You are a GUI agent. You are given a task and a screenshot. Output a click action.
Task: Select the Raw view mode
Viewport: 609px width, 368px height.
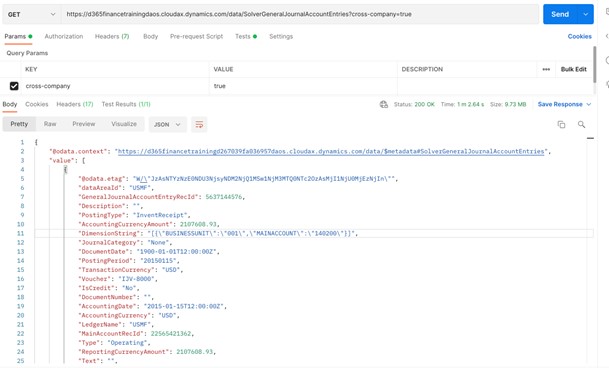point(50,124)
